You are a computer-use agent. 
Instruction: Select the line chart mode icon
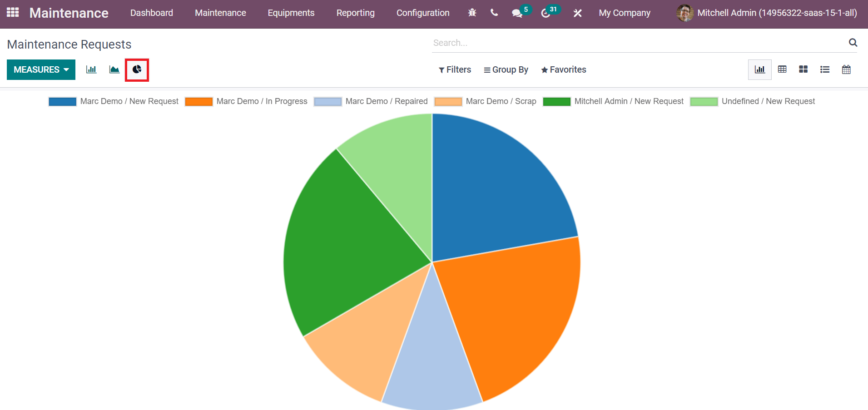[x=114, y=69]
